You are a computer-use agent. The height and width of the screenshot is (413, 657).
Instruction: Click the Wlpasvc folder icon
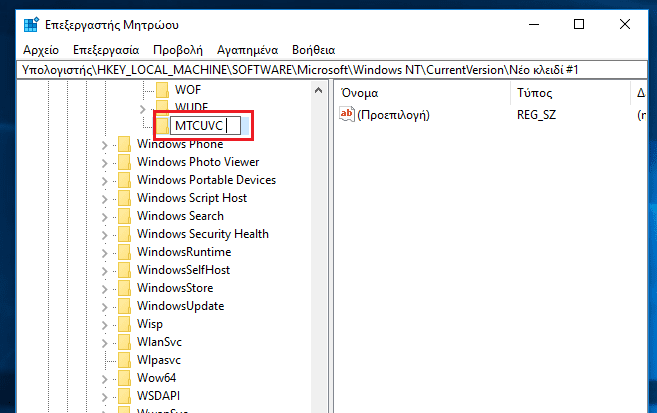tap(124, 360)
